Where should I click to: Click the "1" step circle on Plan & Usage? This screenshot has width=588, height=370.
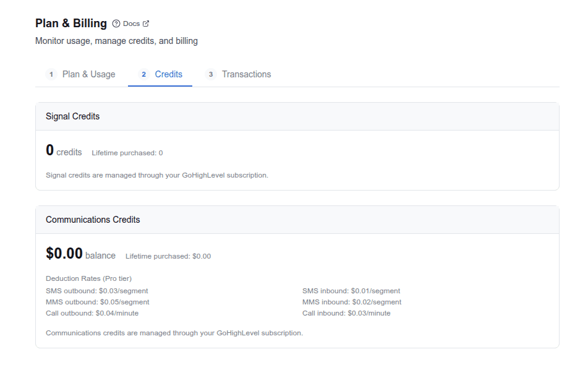click(51, 74)
